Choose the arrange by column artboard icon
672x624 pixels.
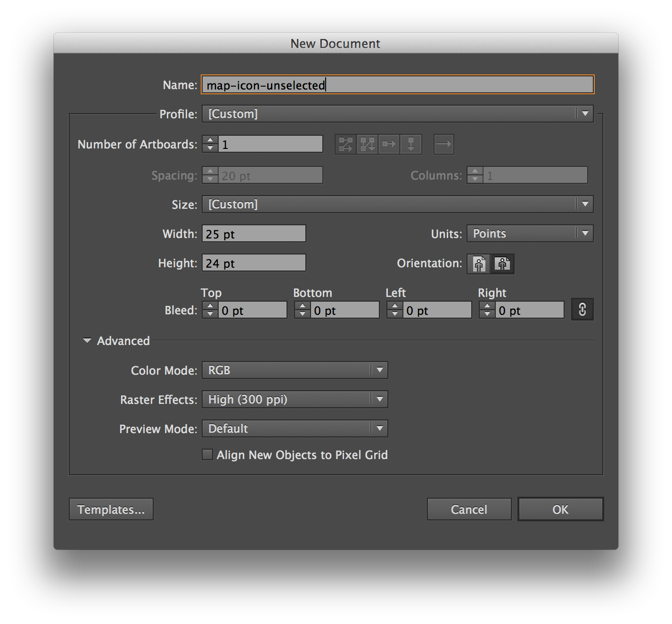point(410,144)
